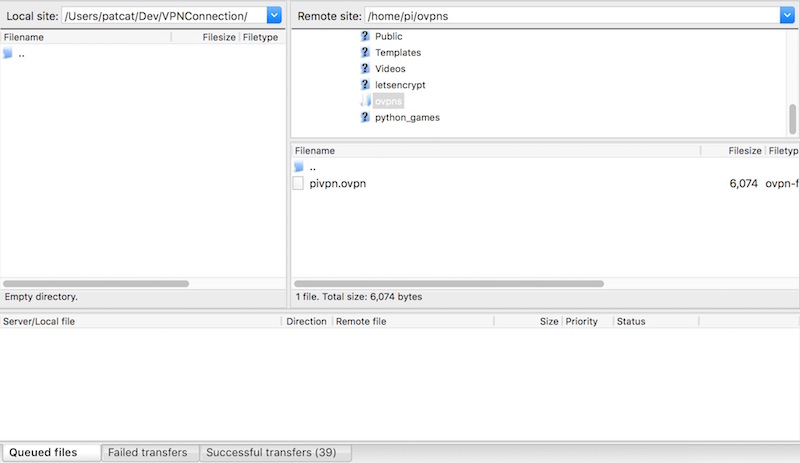Click the Videos folder icon
This screenshot has width=800, height=463.
(x=365, y=69)
